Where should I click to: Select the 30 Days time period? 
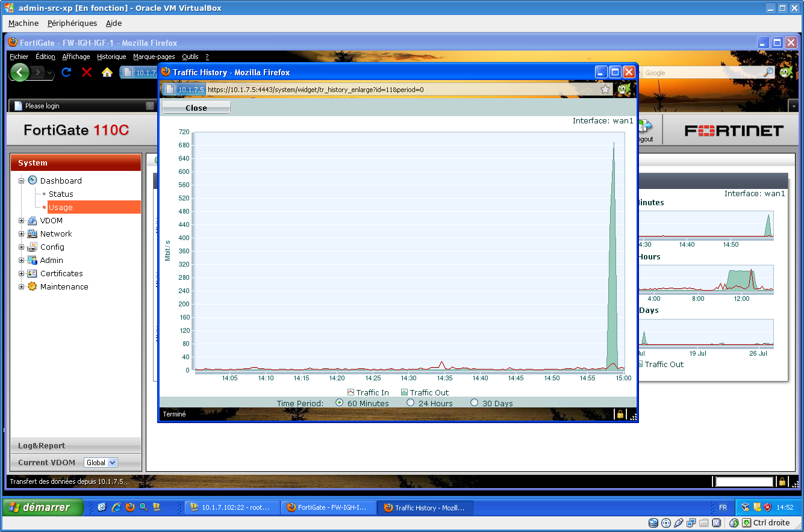(x=475, y=403)
